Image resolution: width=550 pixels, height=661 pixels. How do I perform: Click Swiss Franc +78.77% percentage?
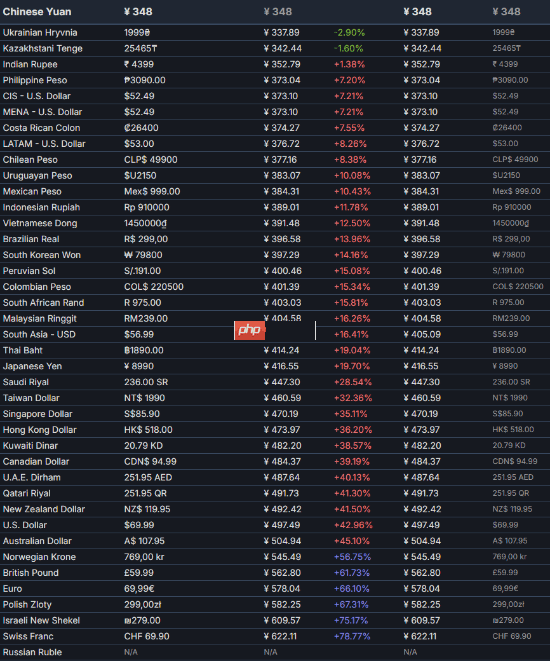pos(352,636)
